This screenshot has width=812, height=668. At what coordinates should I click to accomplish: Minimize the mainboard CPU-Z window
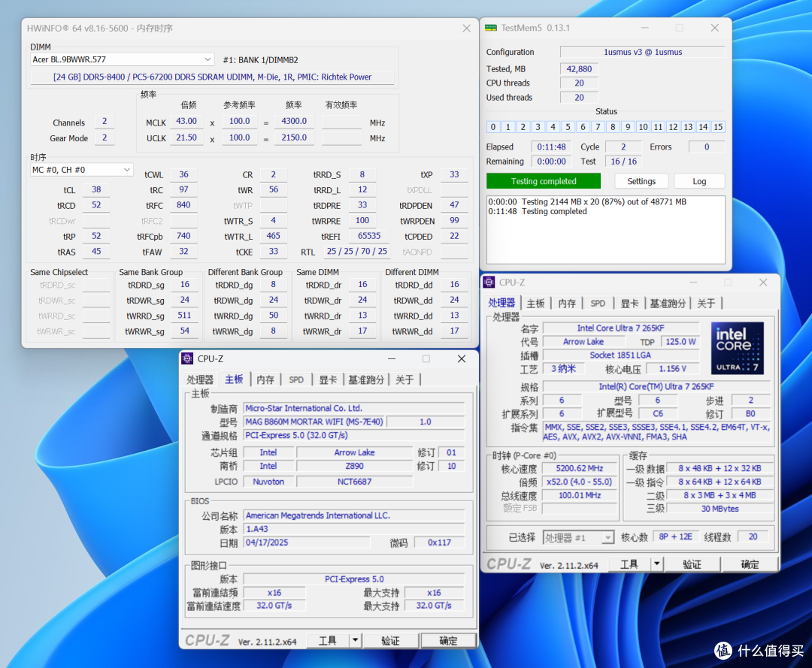click(x=392, y=358)
